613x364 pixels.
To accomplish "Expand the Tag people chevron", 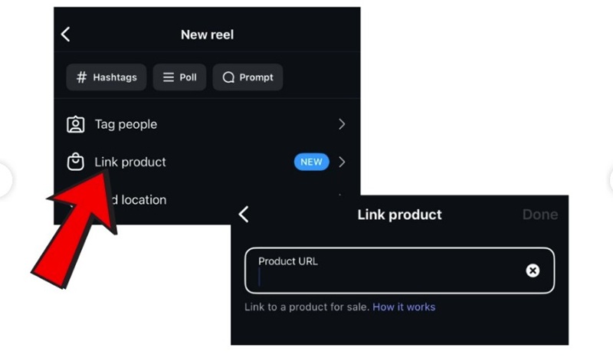I will pos(342,124).
